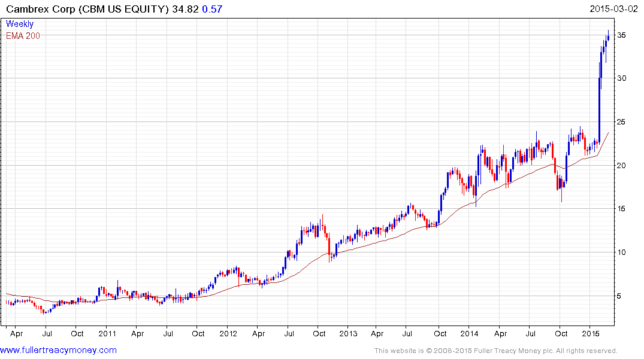Screen dimensions: 644x359
Task: Select the blue price change 0.57
Action: coord(212,9)
